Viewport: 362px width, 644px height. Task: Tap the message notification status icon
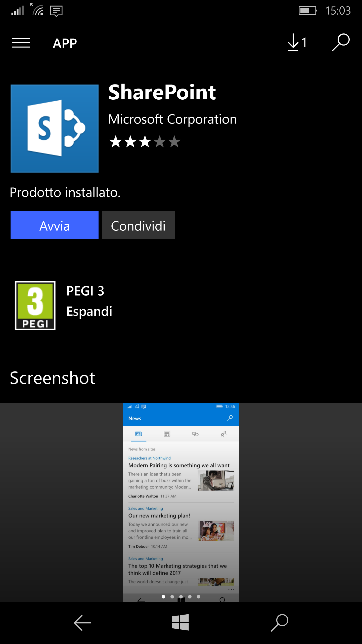[56, 11]
